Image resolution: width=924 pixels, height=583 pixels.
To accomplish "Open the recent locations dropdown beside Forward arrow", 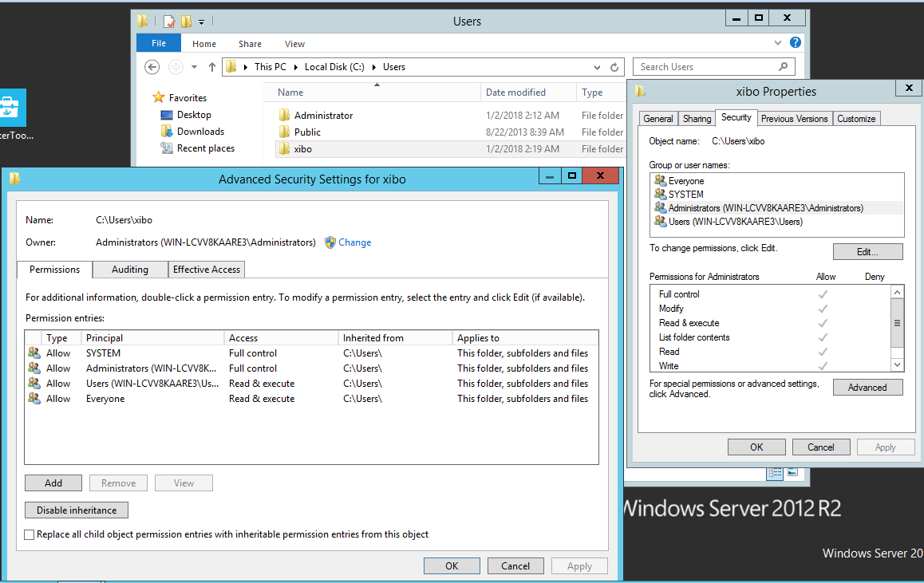I will click(192, 67).
